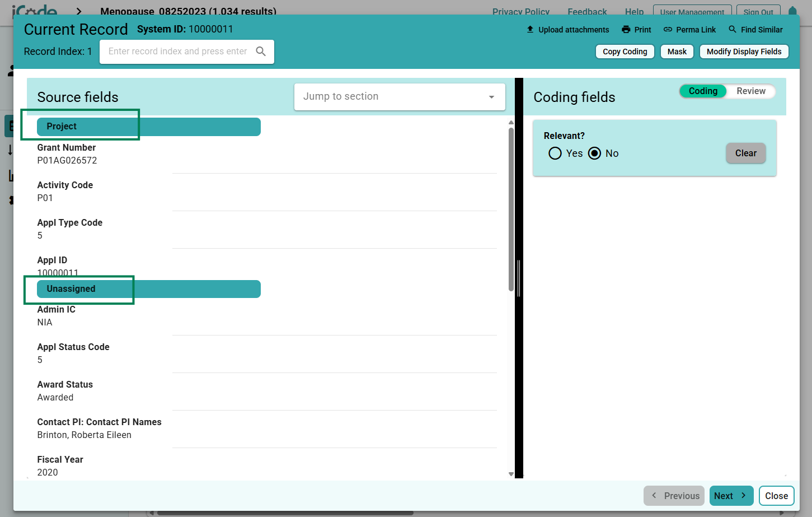Click the scrollbar down arrow
This screenshot has height=517, width=812.
click(x=511, y=474)
